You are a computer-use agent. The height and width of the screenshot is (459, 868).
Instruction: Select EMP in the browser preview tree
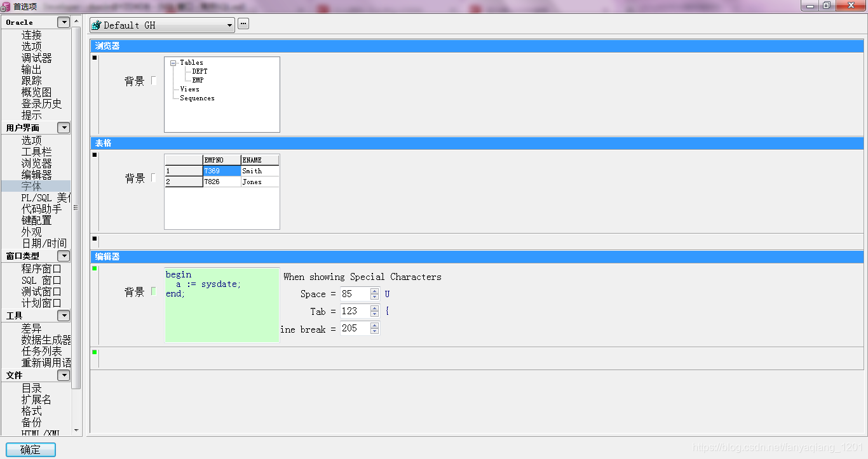198,80
